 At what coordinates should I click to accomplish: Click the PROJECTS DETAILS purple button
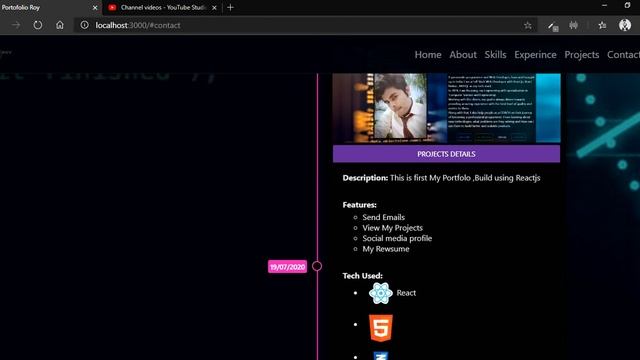tap(446, 154)
